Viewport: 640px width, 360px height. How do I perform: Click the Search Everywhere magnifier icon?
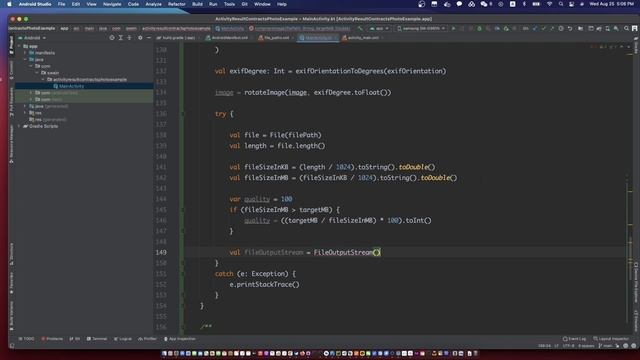(626, 29)
